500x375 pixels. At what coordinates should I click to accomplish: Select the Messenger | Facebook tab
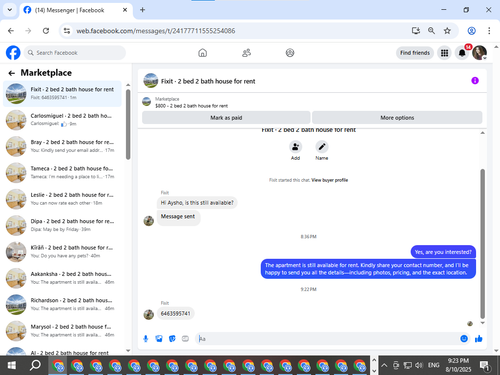tap(76, 10)
